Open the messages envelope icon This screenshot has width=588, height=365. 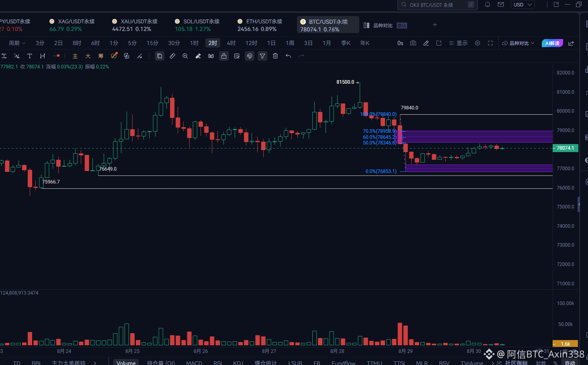coord(501,4)
